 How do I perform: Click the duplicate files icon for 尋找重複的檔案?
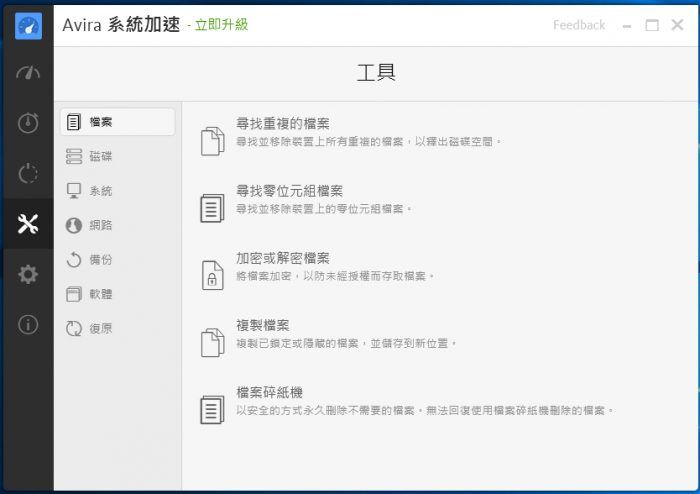pos(212,141)
